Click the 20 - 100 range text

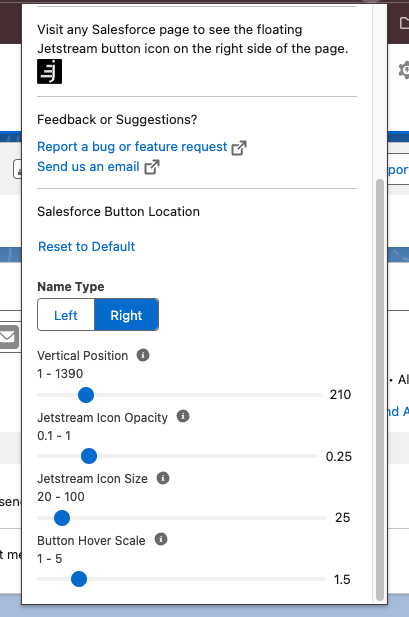pyautogui.click(x=61, y=497)
